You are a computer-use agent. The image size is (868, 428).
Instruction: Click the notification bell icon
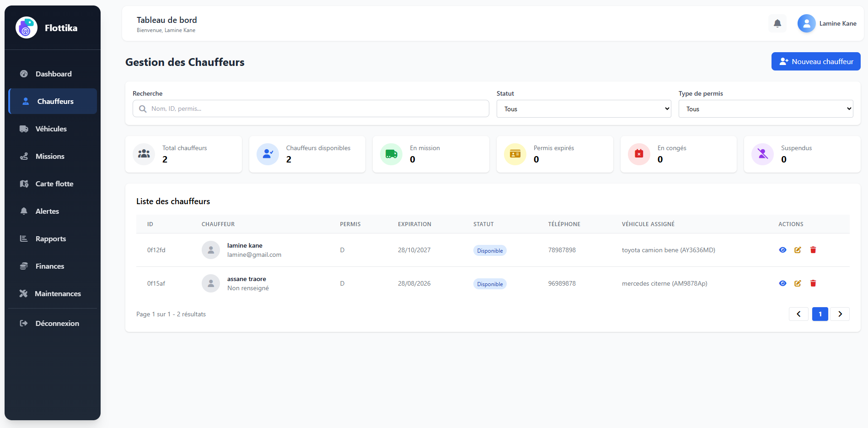[x=777, y=23]
